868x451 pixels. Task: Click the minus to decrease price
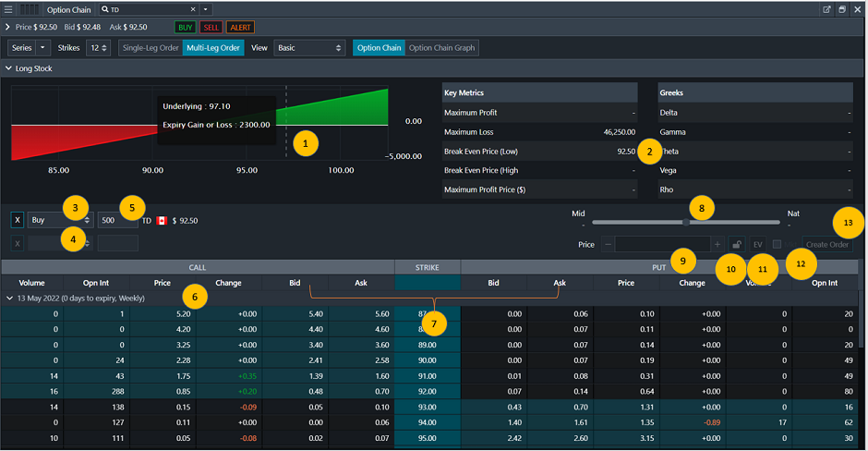point(608,245)
